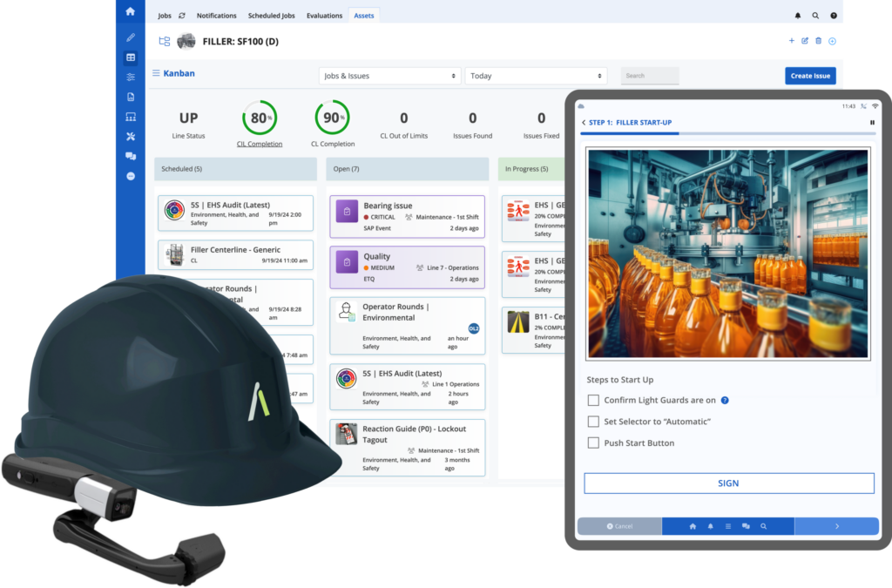Switch to the Evaluations tab

[x=324, y=16]
